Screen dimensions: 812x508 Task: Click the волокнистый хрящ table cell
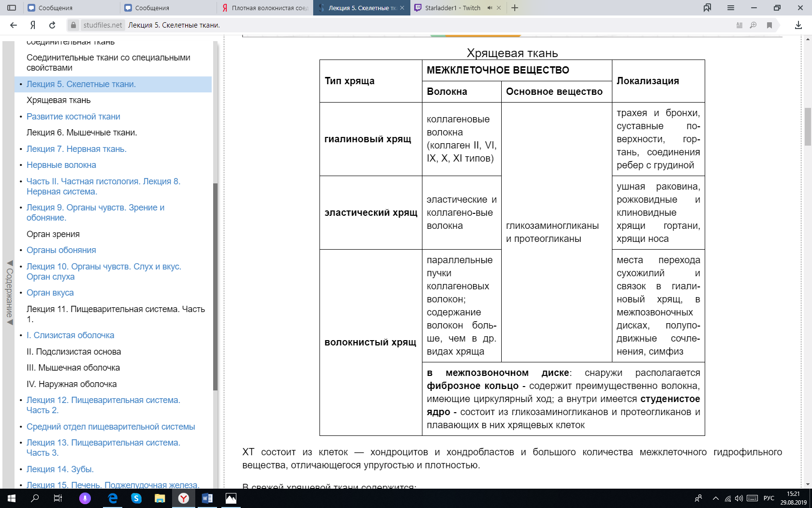coord(371,342)
